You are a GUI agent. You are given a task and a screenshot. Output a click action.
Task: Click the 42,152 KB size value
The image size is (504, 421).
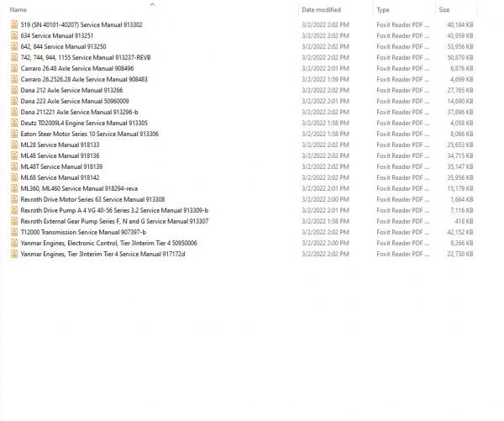tap(460, 233)
